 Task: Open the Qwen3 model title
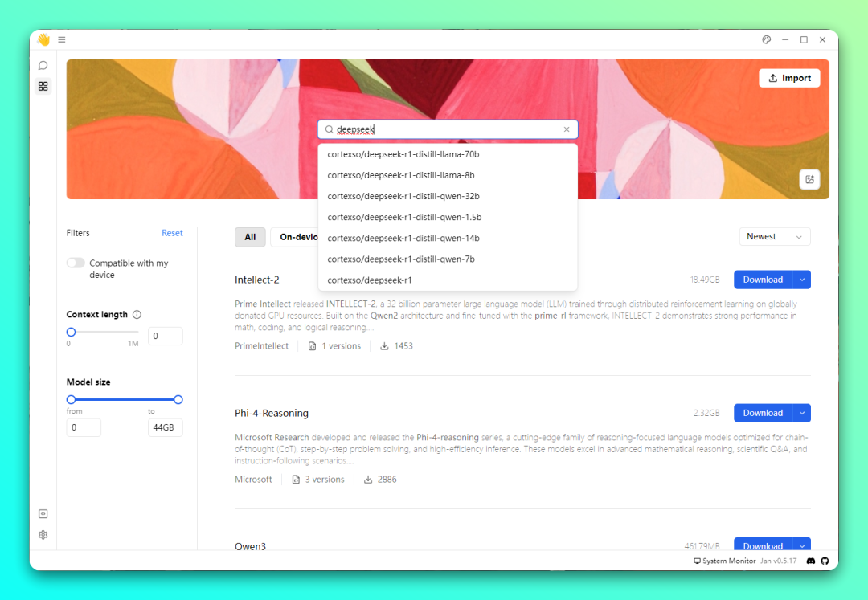coord(250,546)
